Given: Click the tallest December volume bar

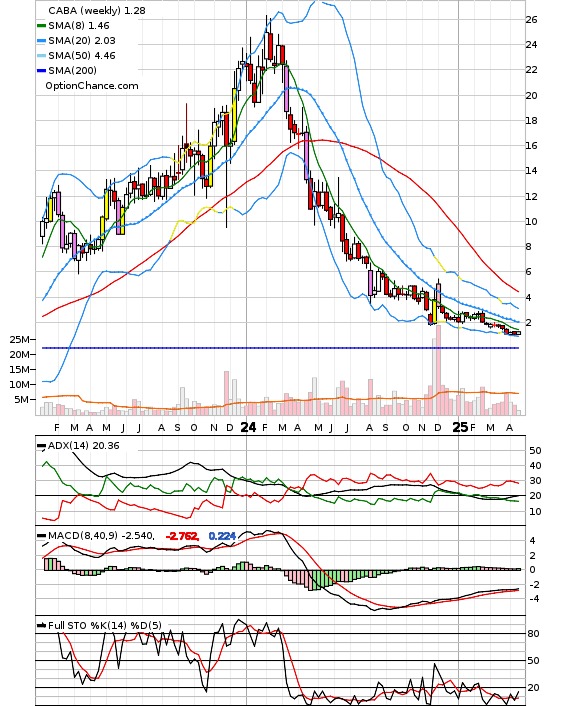Looking at the screenshot, I should (438, 369).
